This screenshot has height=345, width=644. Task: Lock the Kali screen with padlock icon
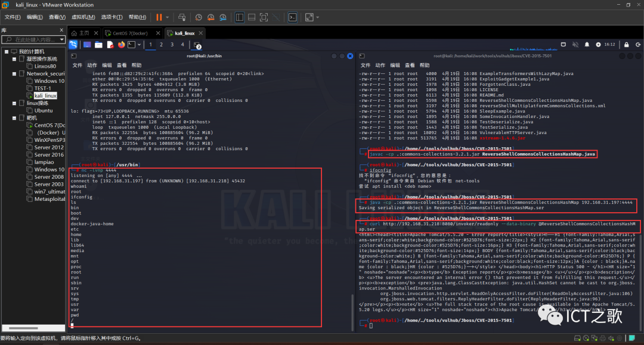626,45
